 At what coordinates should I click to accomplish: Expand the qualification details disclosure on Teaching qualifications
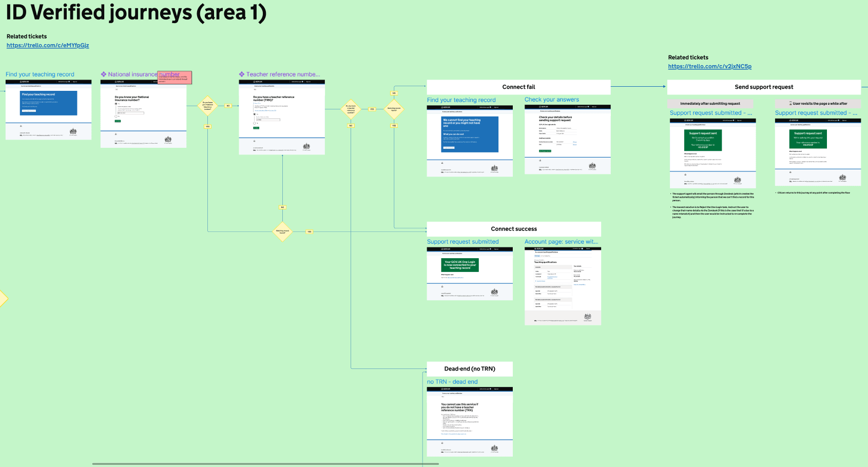(540, 281)
